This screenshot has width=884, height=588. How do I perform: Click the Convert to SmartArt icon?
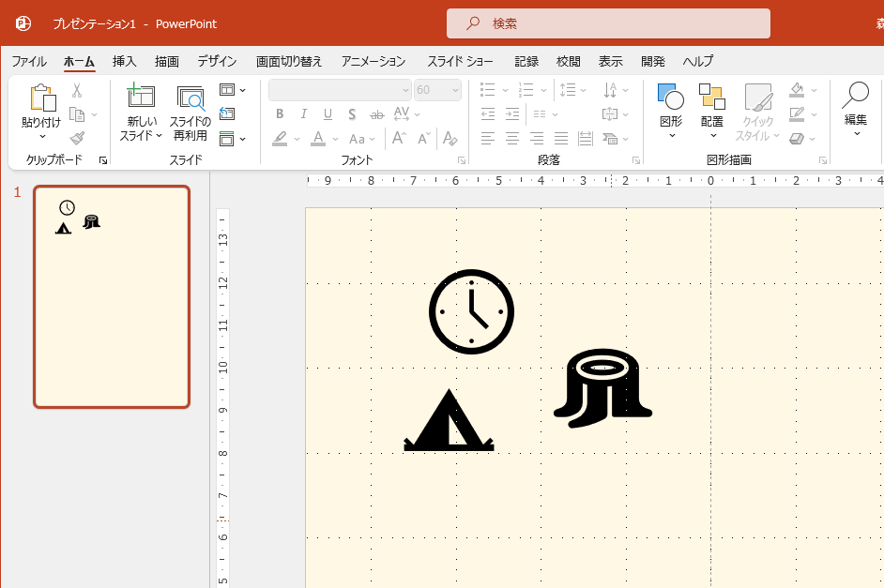point(610,139)
